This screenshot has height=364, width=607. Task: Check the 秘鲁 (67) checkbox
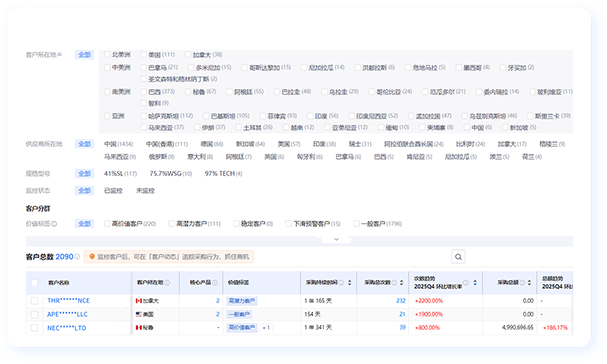point(188,92)
